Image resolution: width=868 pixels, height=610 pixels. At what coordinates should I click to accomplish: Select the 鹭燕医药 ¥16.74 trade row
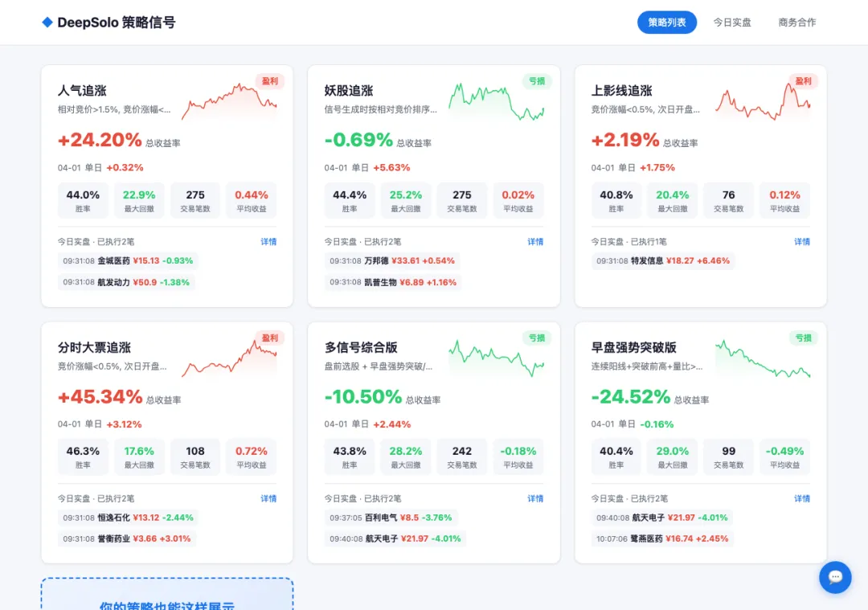662,538
